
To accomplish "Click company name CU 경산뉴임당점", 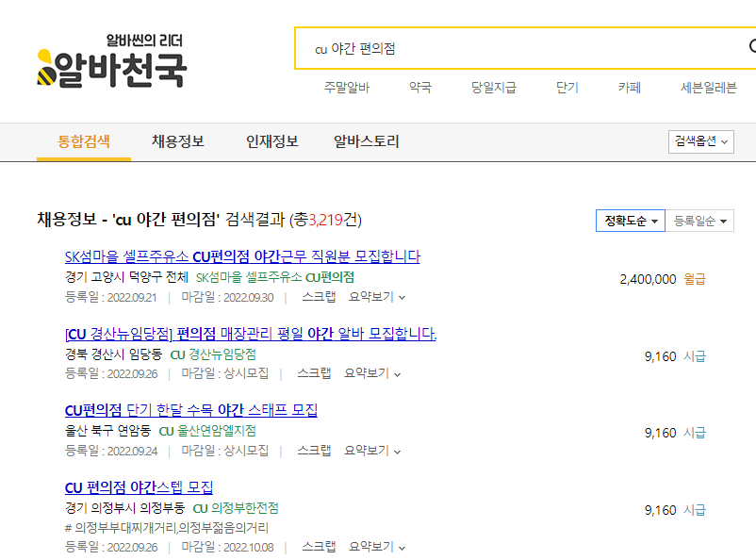I will (x=213, y=354).
